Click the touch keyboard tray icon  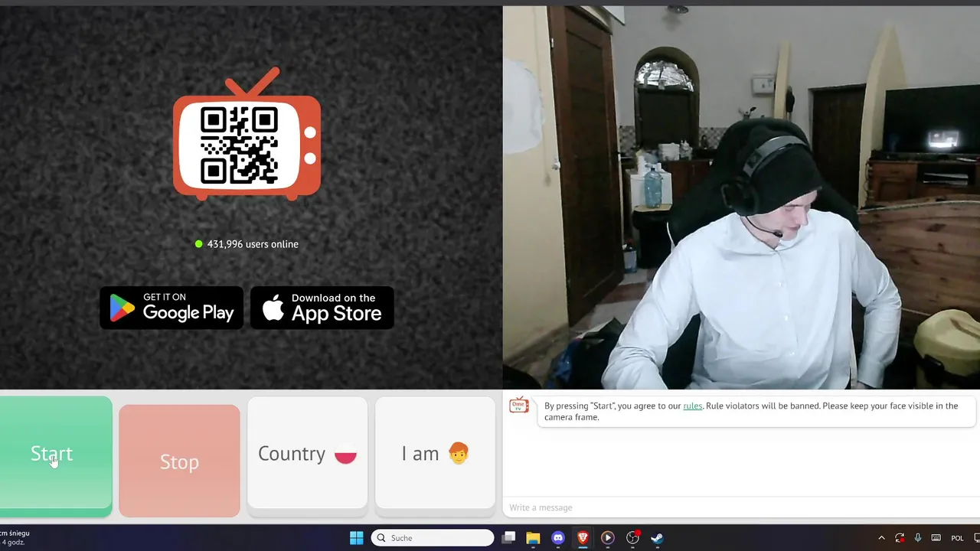point(936,538)
